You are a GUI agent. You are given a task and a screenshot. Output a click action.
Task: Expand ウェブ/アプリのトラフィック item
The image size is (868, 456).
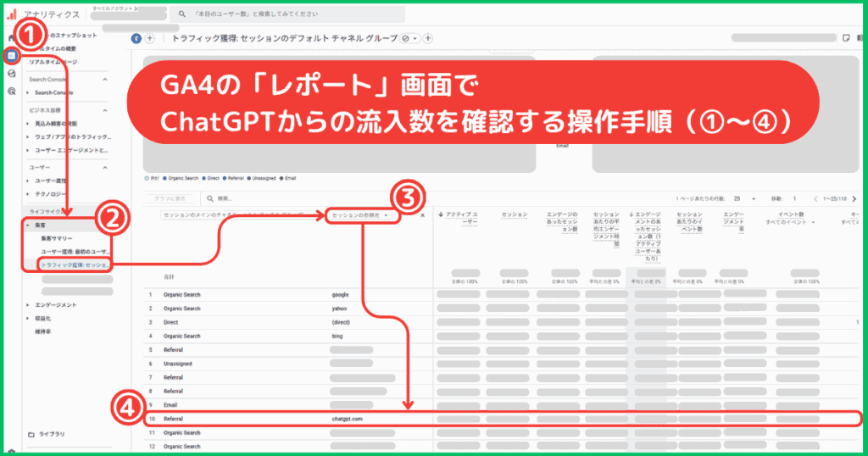(x=28, y=136)
